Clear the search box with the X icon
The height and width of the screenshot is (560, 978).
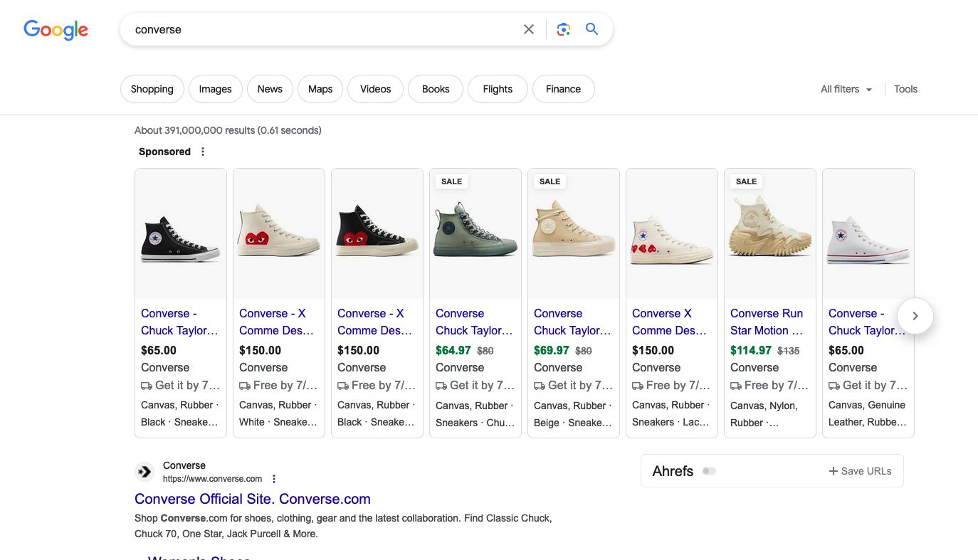click(529, 29)
